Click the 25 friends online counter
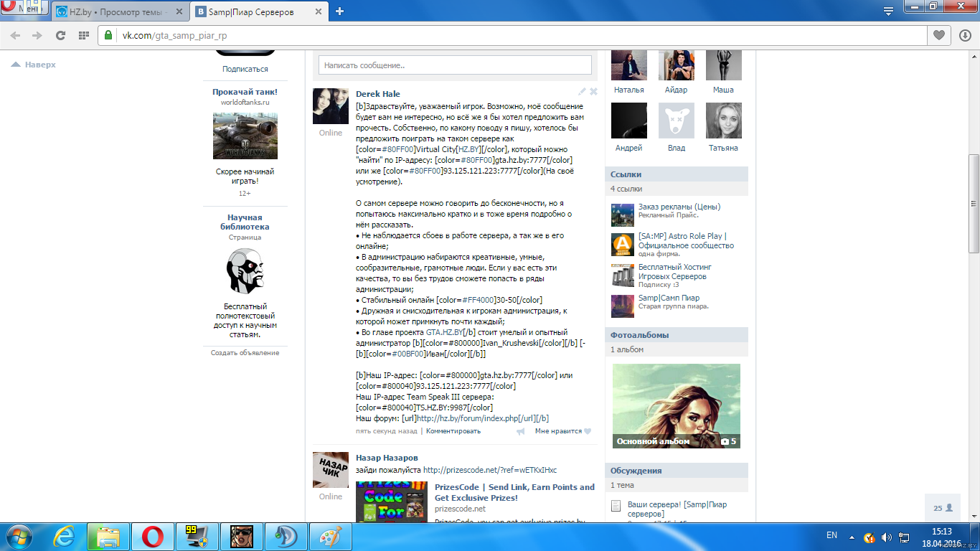The width and height of the screenshot is (980, 551). pyautogui.click(x=943, y=507)
